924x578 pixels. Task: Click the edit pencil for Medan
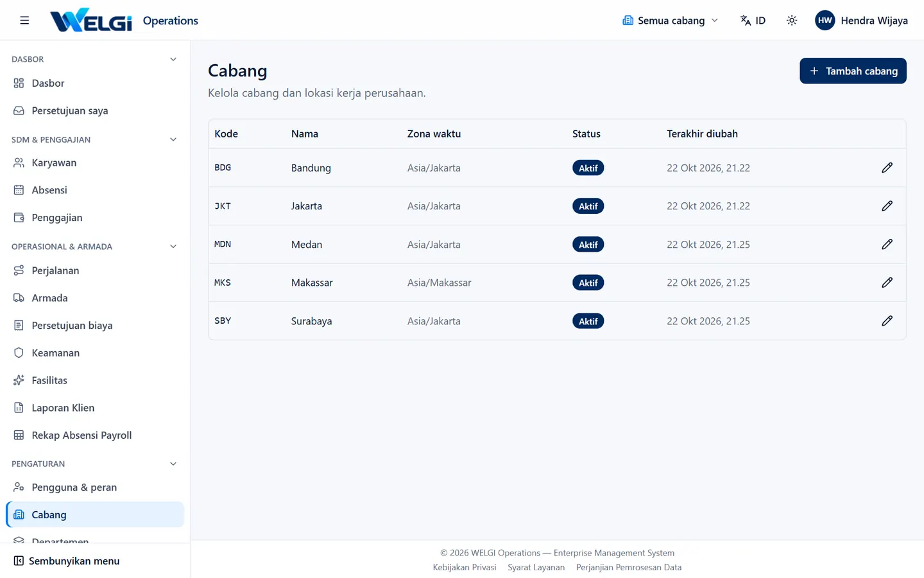pos(887,244)
